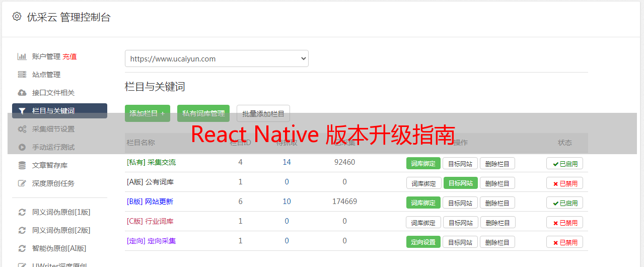644x267 pixels.
Task: Open 手动运行测试
Action: 53,147
